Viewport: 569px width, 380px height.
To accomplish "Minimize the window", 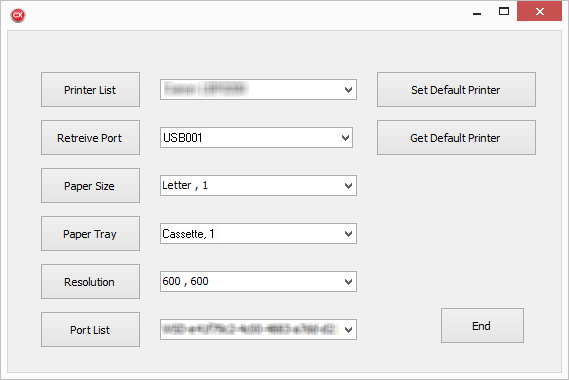I will [477, 12].
